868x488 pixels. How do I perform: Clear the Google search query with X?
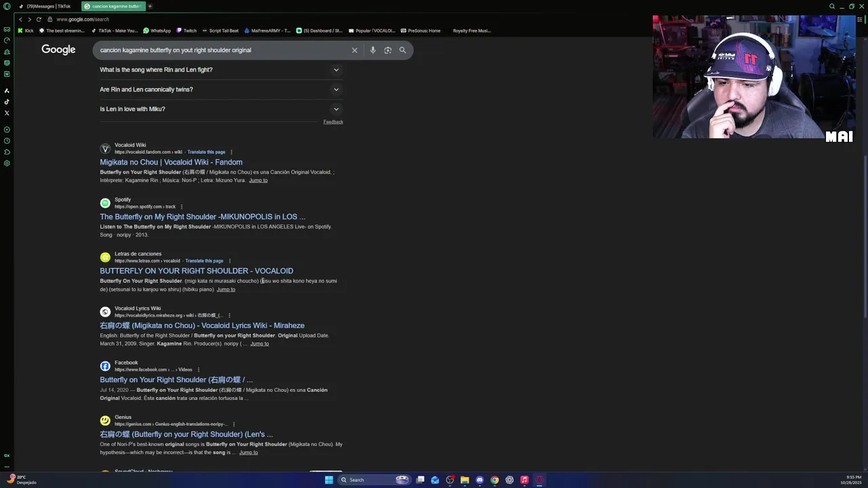pos(354,50)
